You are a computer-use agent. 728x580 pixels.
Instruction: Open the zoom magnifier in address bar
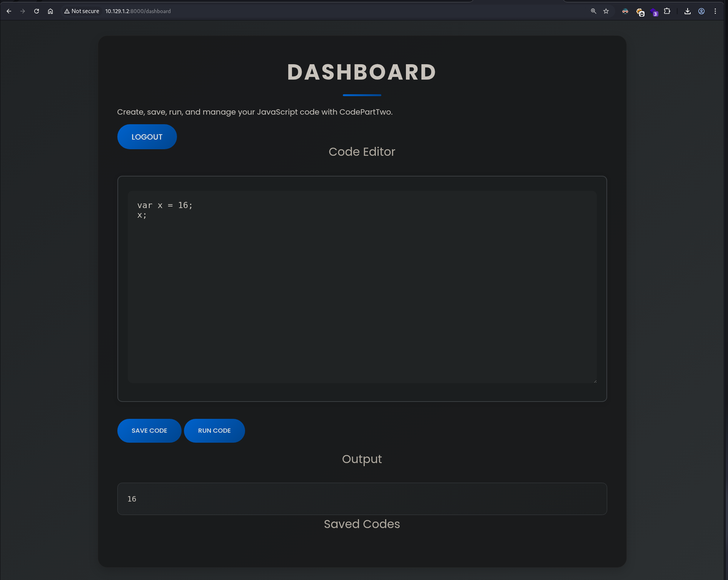tap(593, 11)
